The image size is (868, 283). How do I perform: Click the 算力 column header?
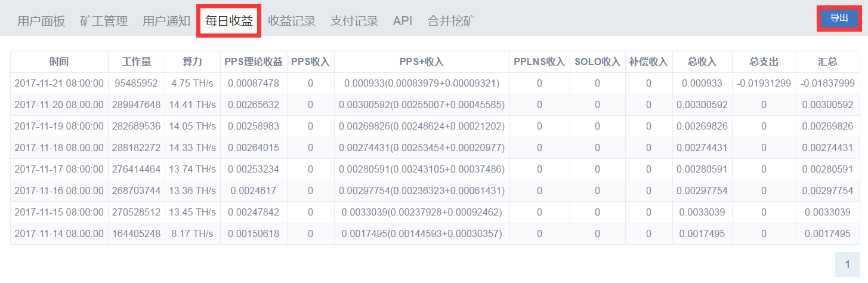193,61
